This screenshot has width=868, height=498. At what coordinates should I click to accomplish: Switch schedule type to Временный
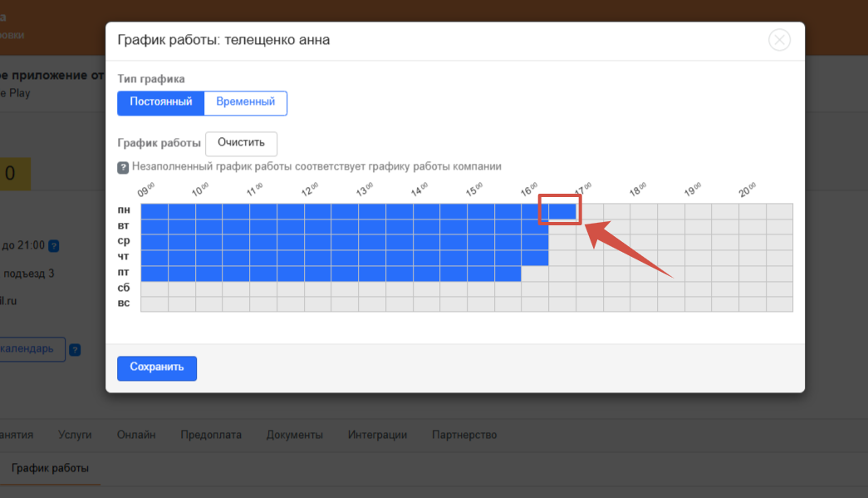click(x=245, y=102)
